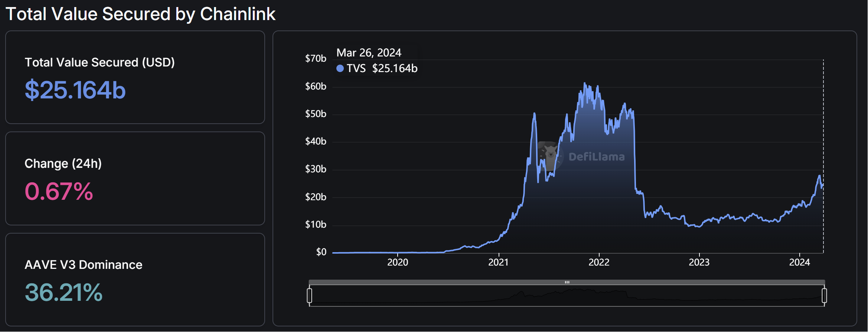The height and width of the screenshot is (332, 868).
Task: Click the $25.164b Total Value Secured figure
Action: (75, 90)
